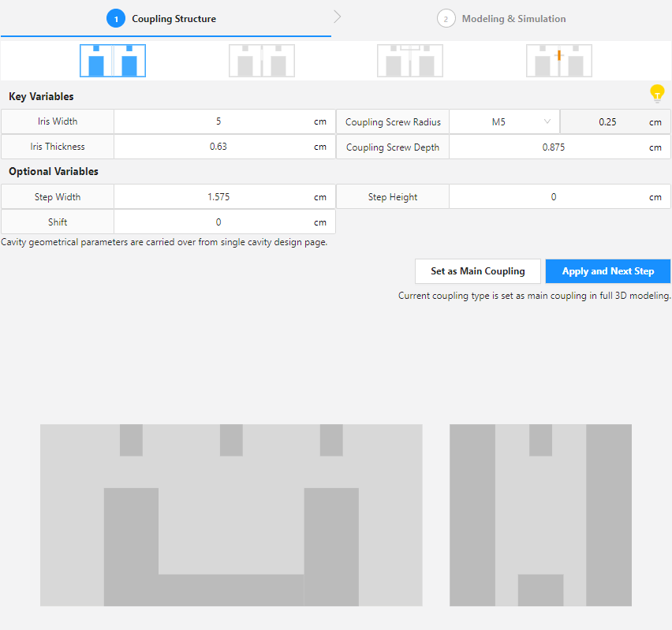Click Apply and Next Step button

(x=608, y=271)
